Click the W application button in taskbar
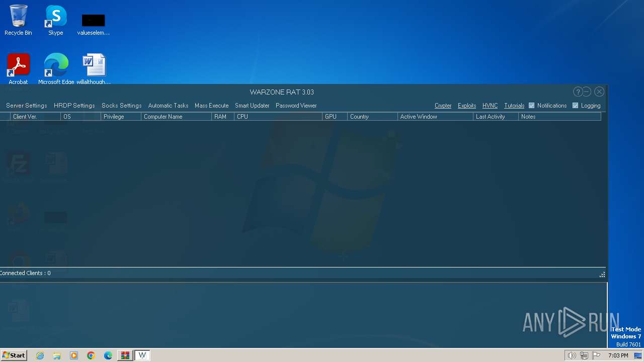The height and width of the screenshot is (362, 644). [x=142, y=355]
